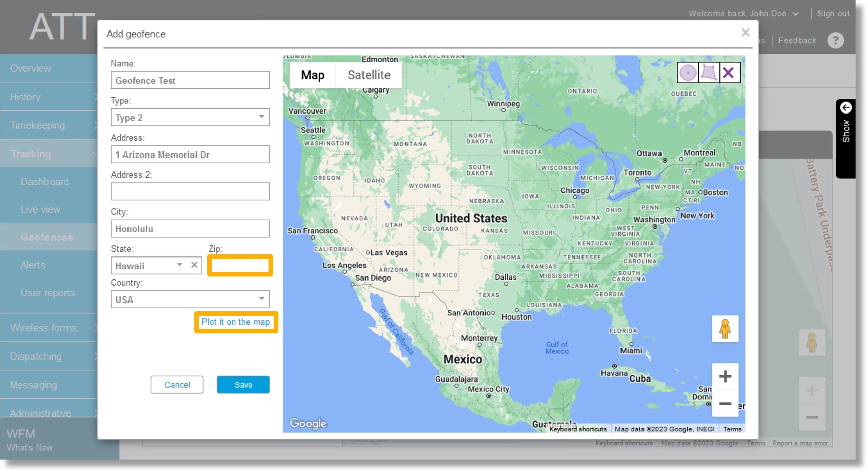Click the Street View pegman icon
The width and height of the screenshot is (868, 472).
pos(725,329)
